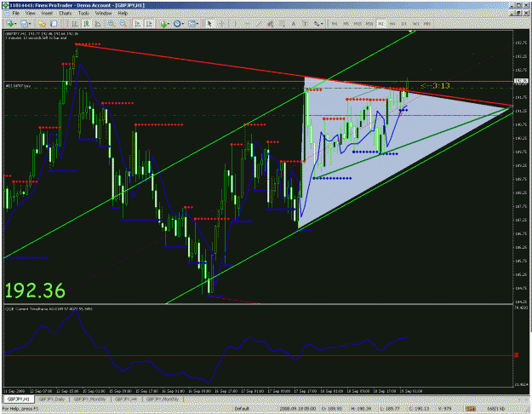The height and width of the screenshot is (414, 532).
Task: Select the Vertical Line drawing tool
Action: click(235, 24)
